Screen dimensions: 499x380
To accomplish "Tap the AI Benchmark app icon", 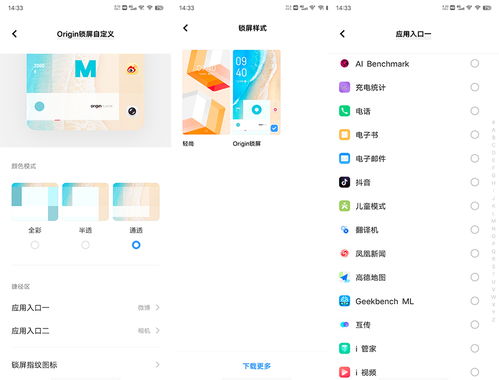I will [344, 63].
